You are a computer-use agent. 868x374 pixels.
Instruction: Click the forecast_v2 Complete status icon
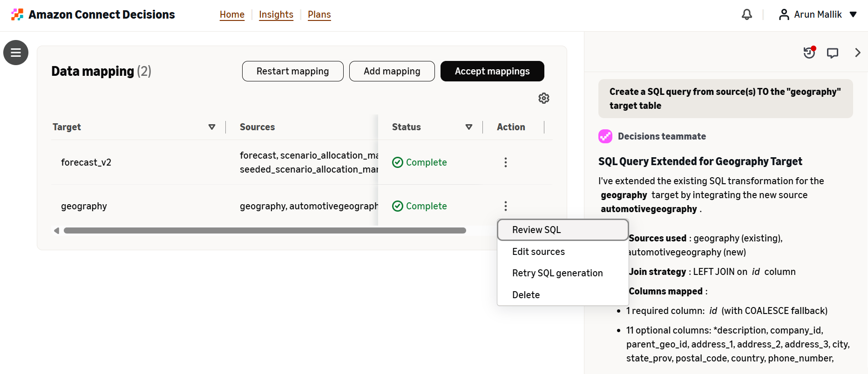(x=398, y=162)
